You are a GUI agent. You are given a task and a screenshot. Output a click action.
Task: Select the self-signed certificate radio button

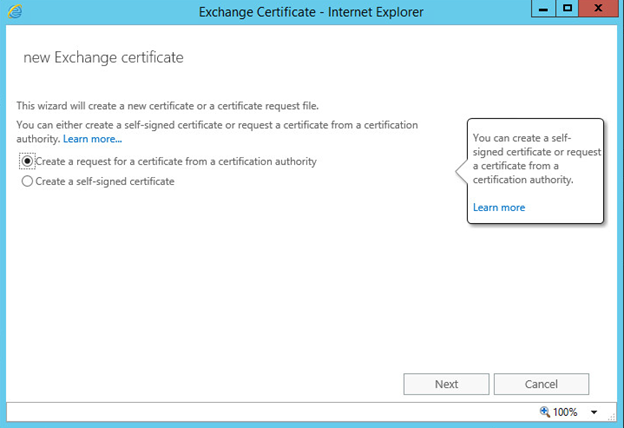coord(27,181)
